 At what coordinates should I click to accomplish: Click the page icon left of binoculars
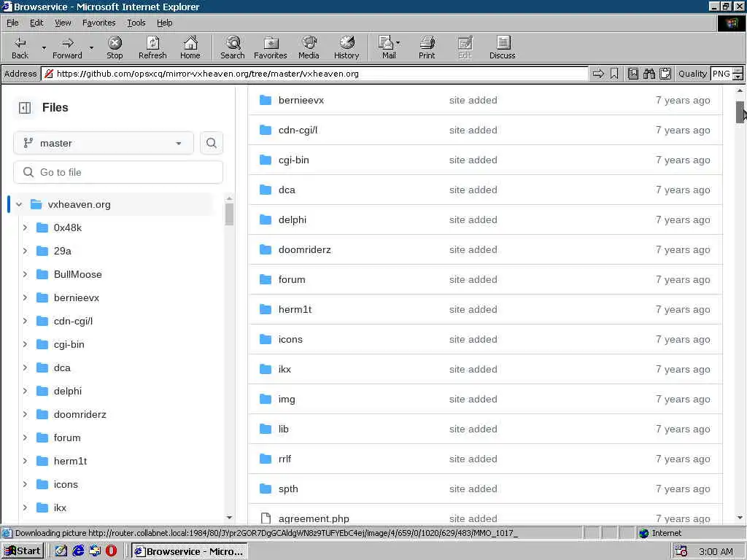point(632,74)
